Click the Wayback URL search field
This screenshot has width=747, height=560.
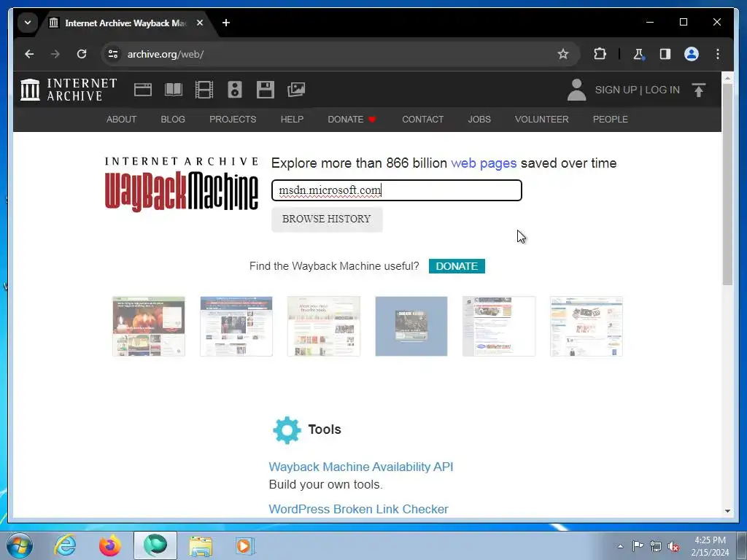pyautogui.click(x=397, y=190)
